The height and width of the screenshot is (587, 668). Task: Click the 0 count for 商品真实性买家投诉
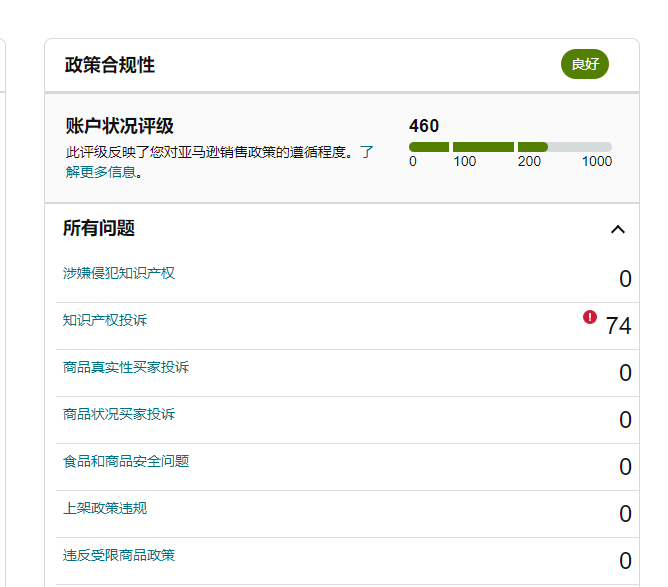point(625,373)
